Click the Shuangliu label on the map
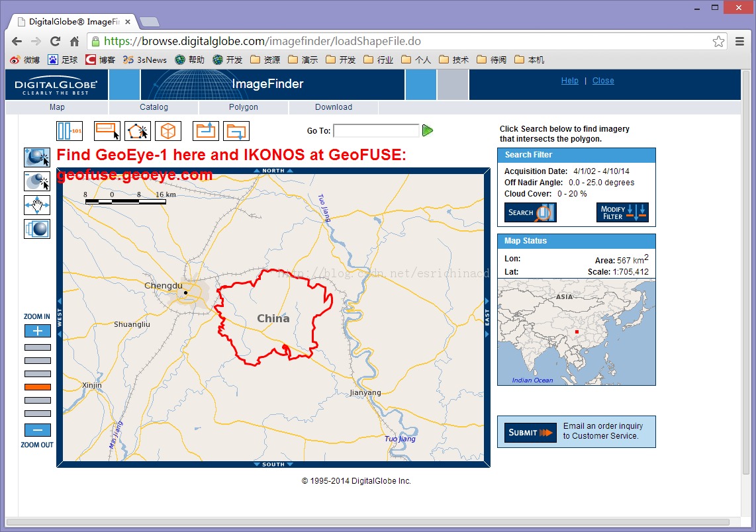756x532 pixels. click(132, 324)
